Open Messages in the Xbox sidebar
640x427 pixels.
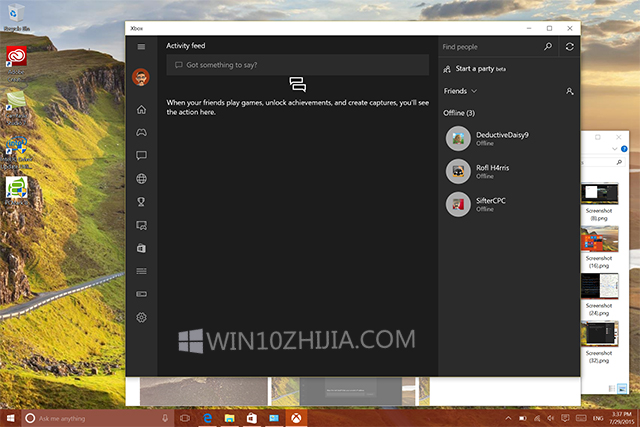tap(141, 155)
